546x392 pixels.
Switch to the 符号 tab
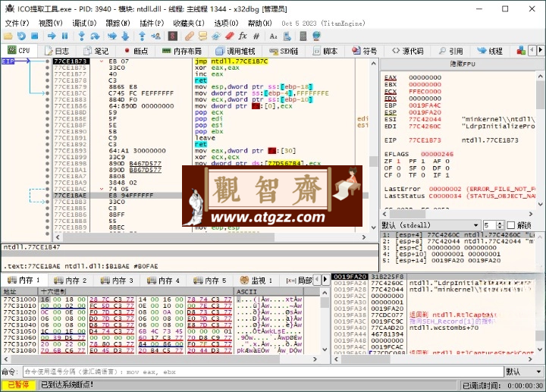pyautogui.click(x=364, y=51)
